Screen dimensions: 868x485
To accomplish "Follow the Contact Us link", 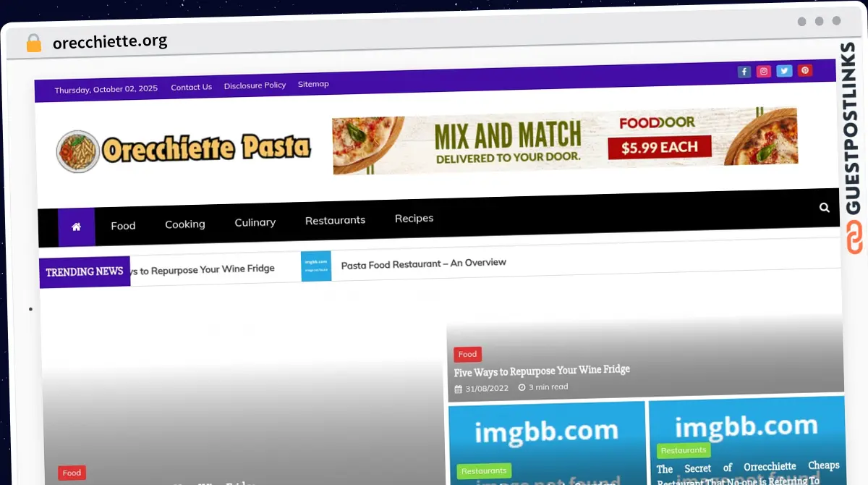I will tap(191, 87).
